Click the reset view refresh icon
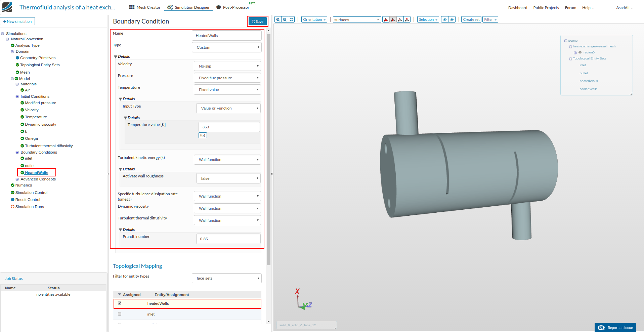 pos(292,19)
